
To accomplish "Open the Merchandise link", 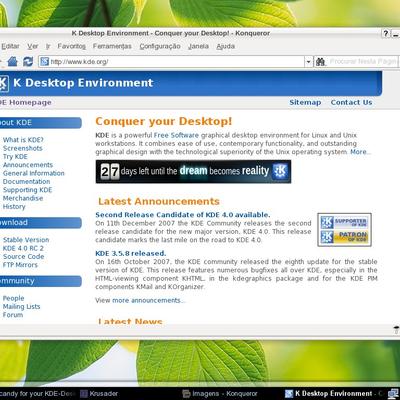I will [x=23, y=198].
